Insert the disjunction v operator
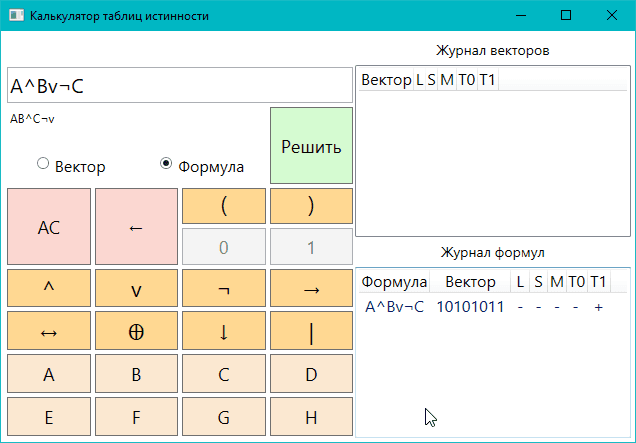The image size is (636, 443). tap(136, 288)
